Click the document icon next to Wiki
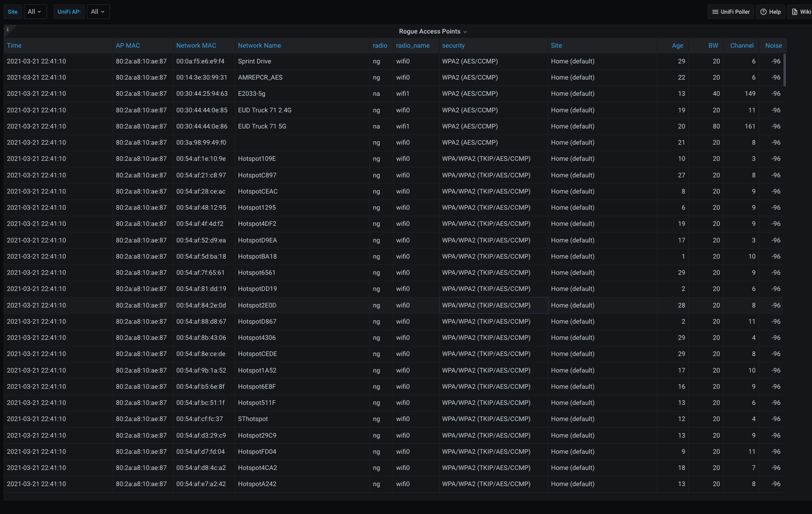 pyautogui.click(x=794, y=11)
